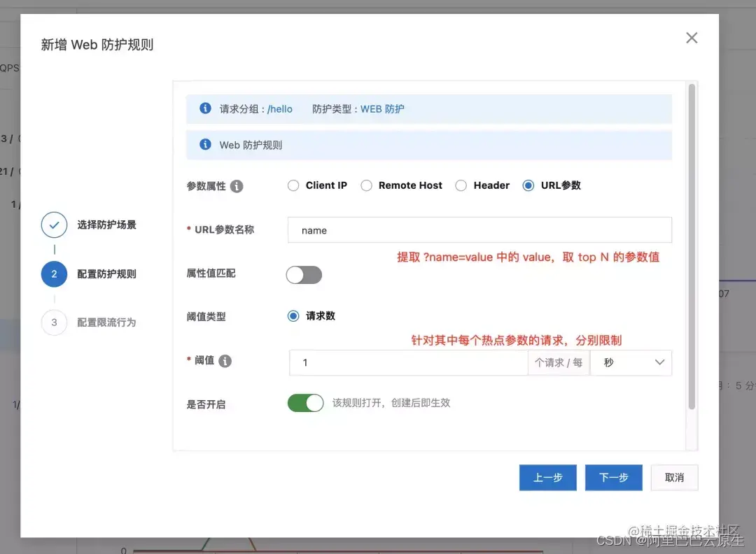Click the step 2 circle for 配置防护规则
The image size is (756, 554).
[x=54, y=274]
